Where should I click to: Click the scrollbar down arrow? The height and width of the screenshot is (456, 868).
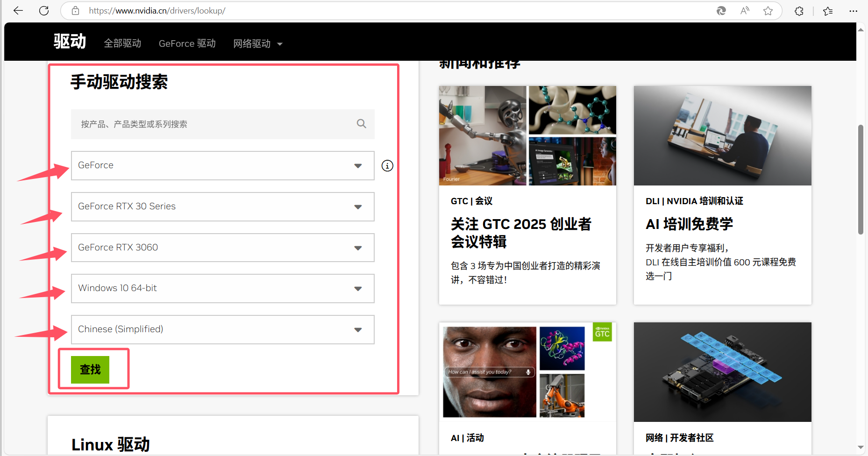[861, 448]
